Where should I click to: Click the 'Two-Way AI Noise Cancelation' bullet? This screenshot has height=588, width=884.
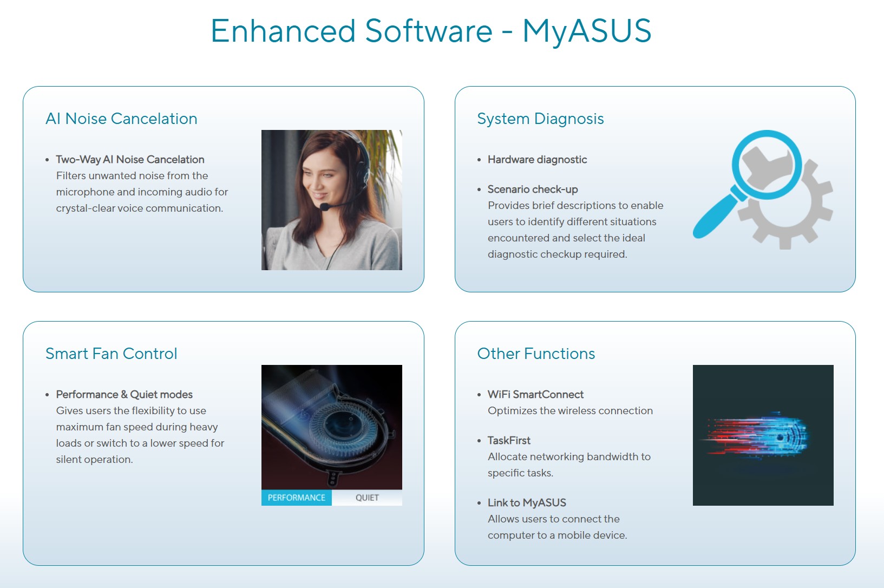point(130,160)
